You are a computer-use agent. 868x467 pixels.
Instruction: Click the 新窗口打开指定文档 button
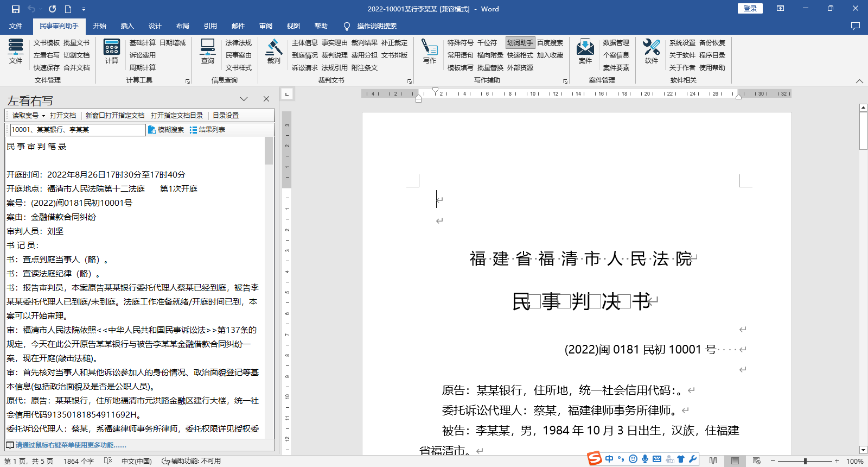(x=115, y=116)
